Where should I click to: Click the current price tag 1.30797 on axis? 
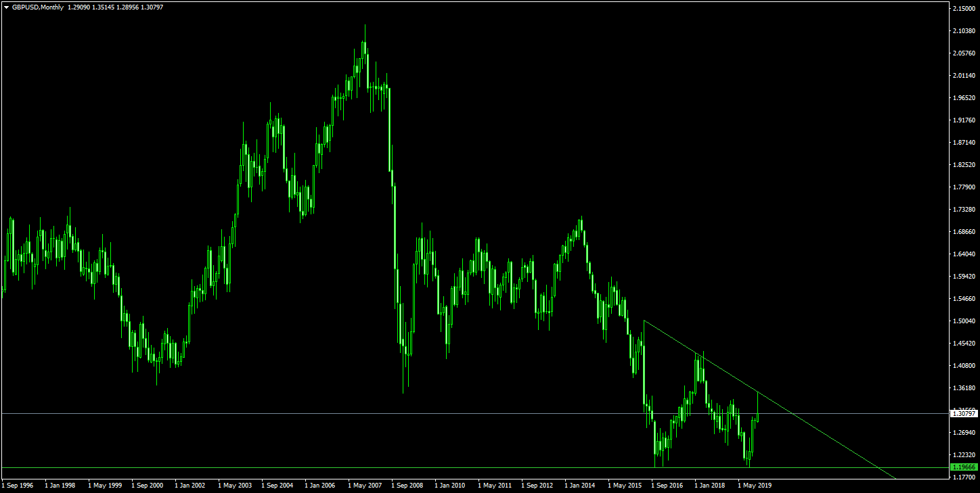[964, 413]
